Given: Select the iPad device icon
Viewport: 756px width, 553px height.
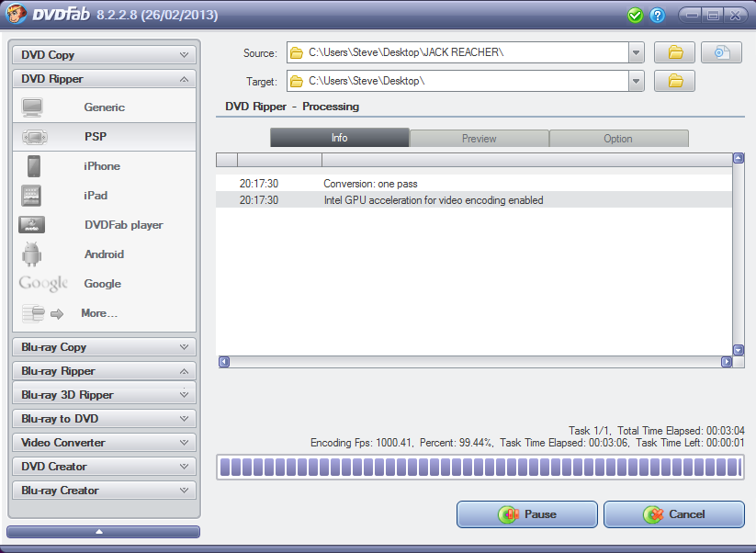Looking at the screenshot, I should 31,196.
